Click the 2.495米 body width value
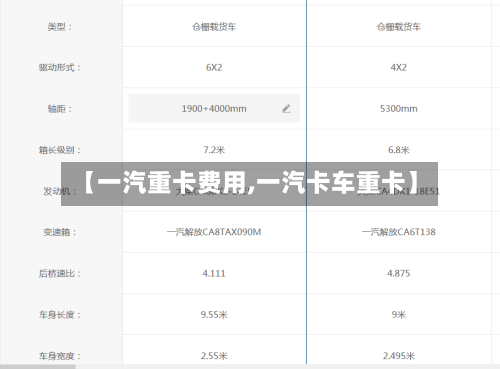 click(399, 356)
